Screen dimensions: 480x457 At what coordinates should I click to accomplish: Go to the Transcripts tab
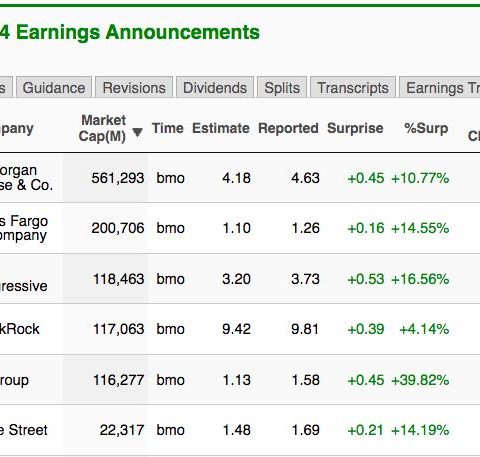tap(353, 88)
